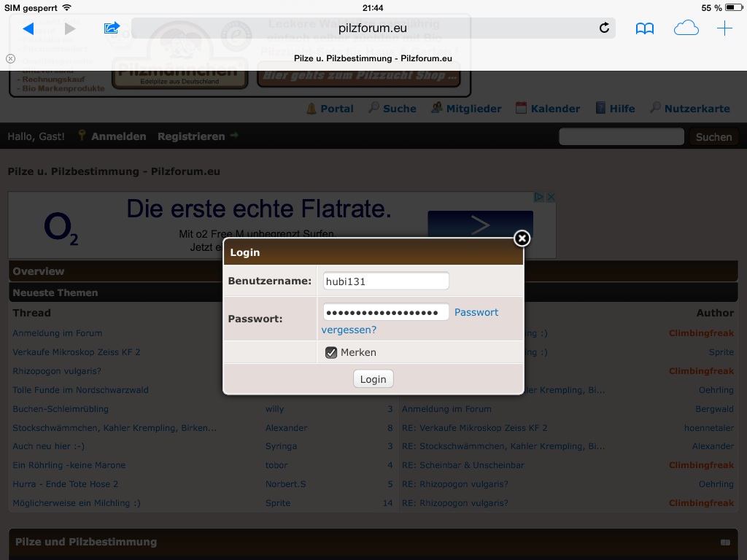This screenshot has width=747, height=560.
Task: Toggle the Merken checkbox
Action: 331,353
